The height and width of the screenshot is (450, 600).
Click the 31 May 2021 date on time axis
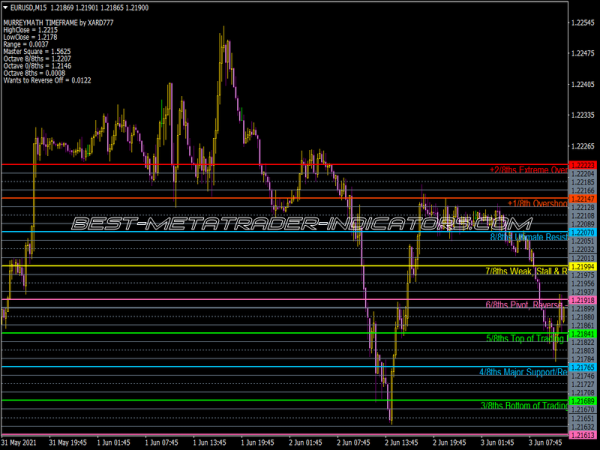click(x=20, y=440)
